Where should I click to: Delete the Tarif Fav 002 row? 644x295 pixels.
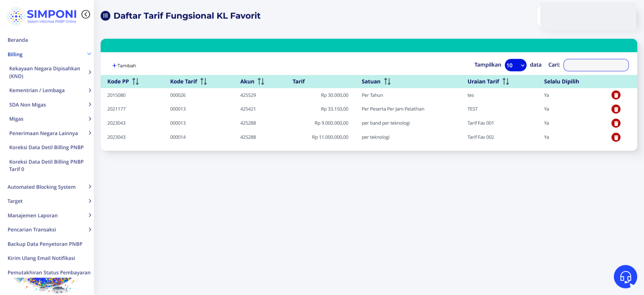tap(616, 137)
